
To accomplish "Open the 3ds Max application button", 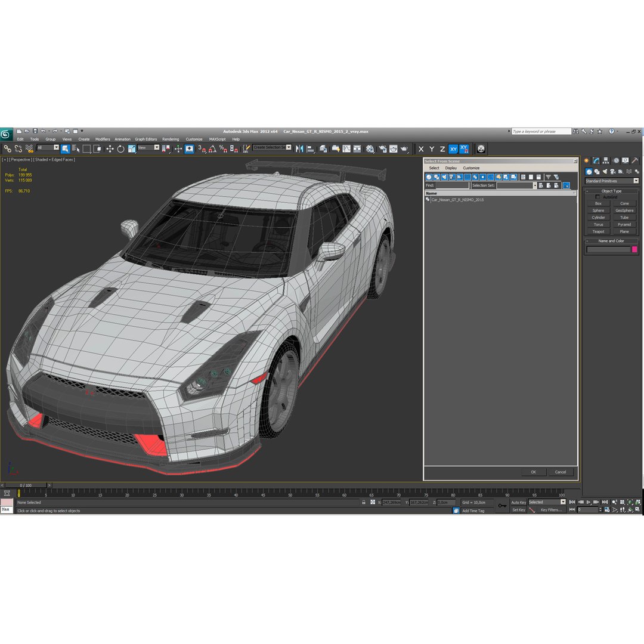I will click(x=6, y=134).
